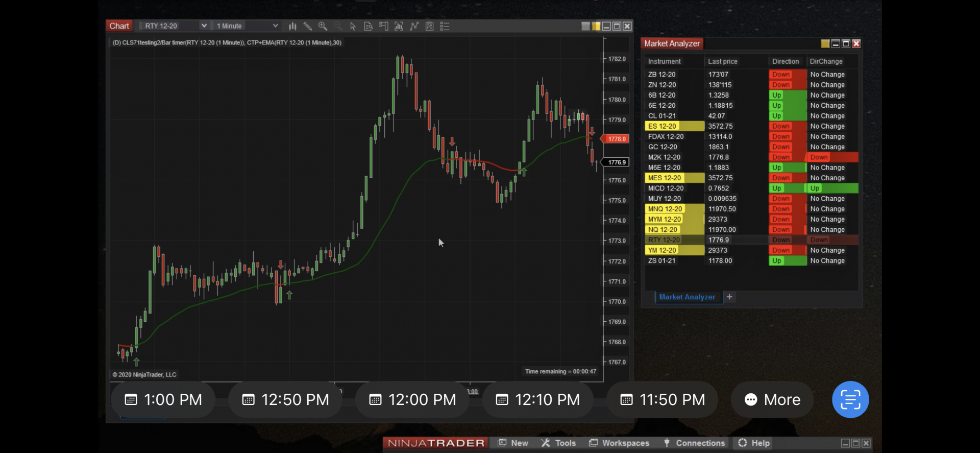
Task: Sort by the Direction column header
Action: (786, 61)
